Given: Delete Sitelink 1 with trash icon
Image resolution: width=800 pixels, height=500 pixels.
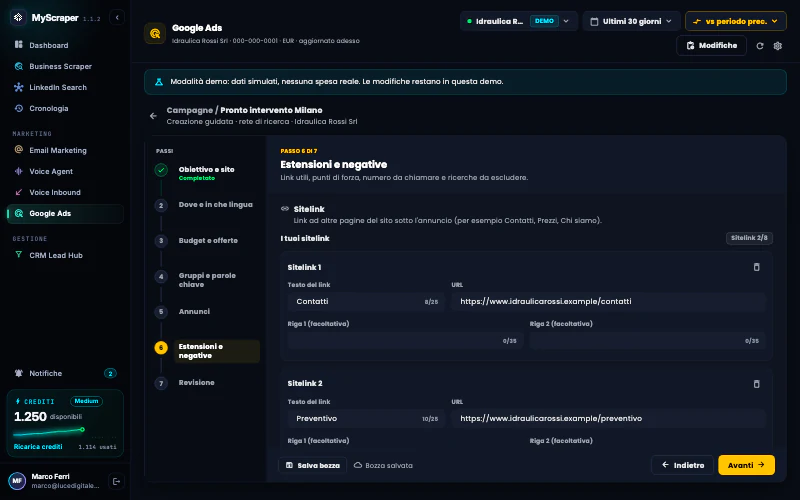Looking at the screenshot, I should (x=757, y=267).
